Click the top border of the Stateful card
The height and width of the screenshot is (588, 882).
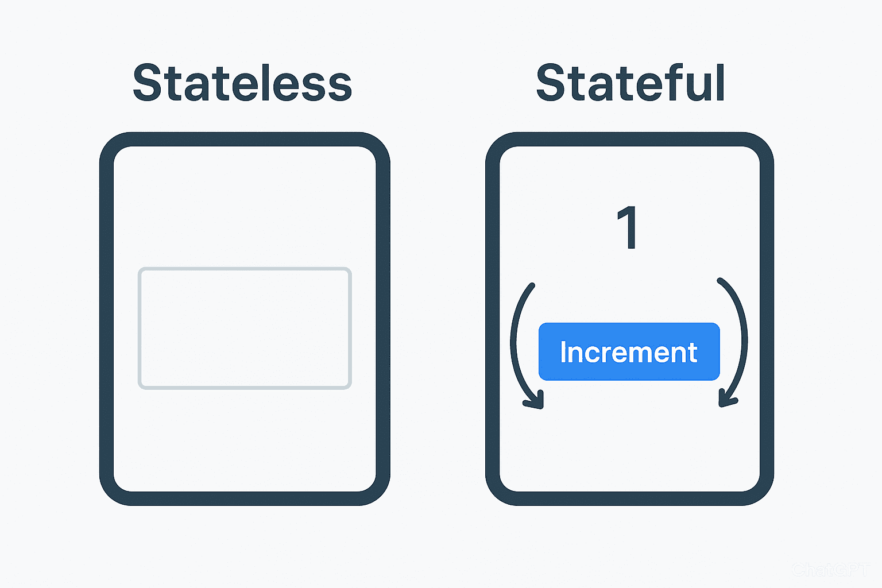629,140
